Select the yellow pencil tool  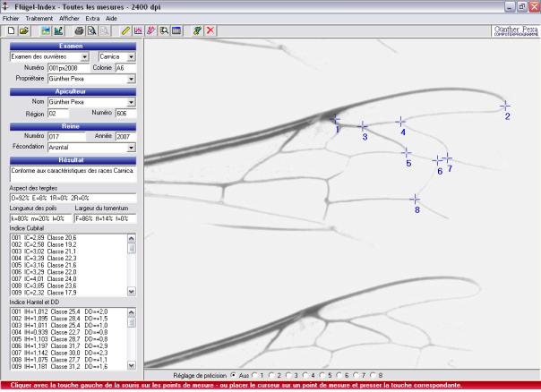[125, 30]
